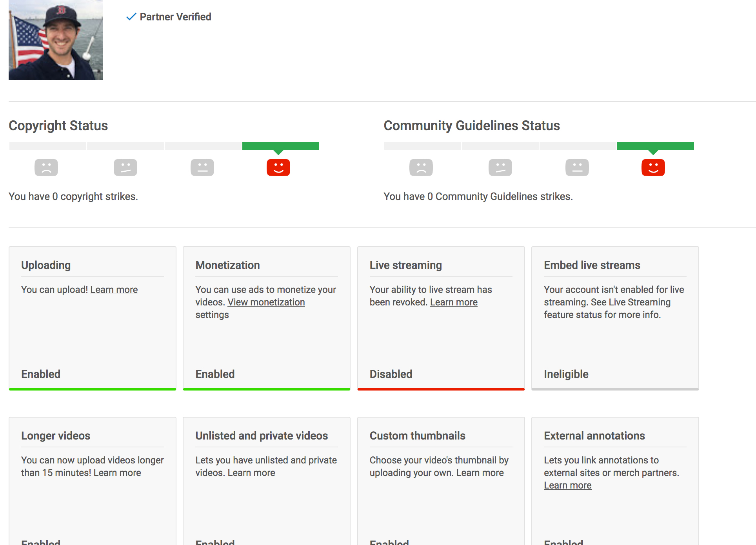Open Learn more about revoked live streaming
The width and height of the screenshot is (756, 545).
click(x=454, y=302)
